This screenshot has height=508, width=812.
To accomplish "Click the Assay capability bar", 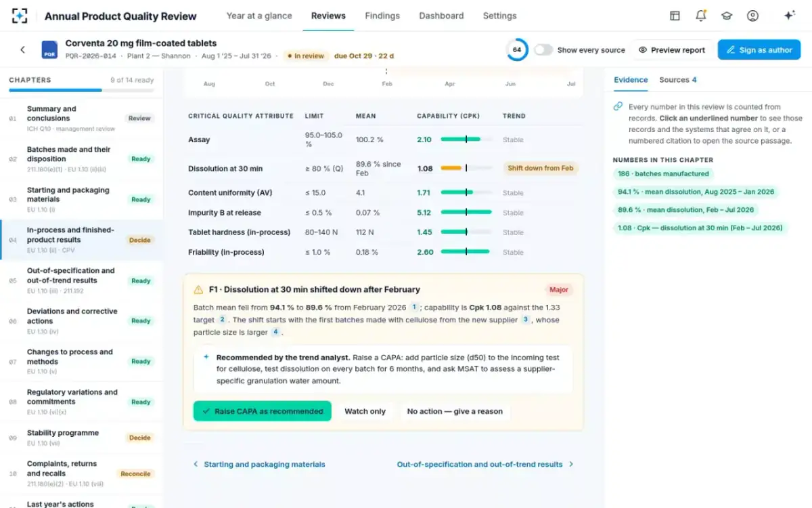I will pos(466,140).
